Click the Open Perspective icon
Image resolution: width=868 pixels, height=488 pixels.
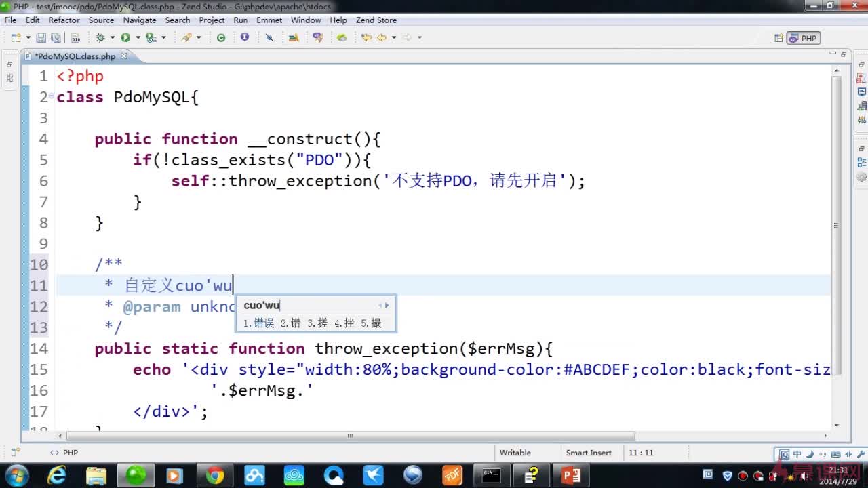point(778,38)
